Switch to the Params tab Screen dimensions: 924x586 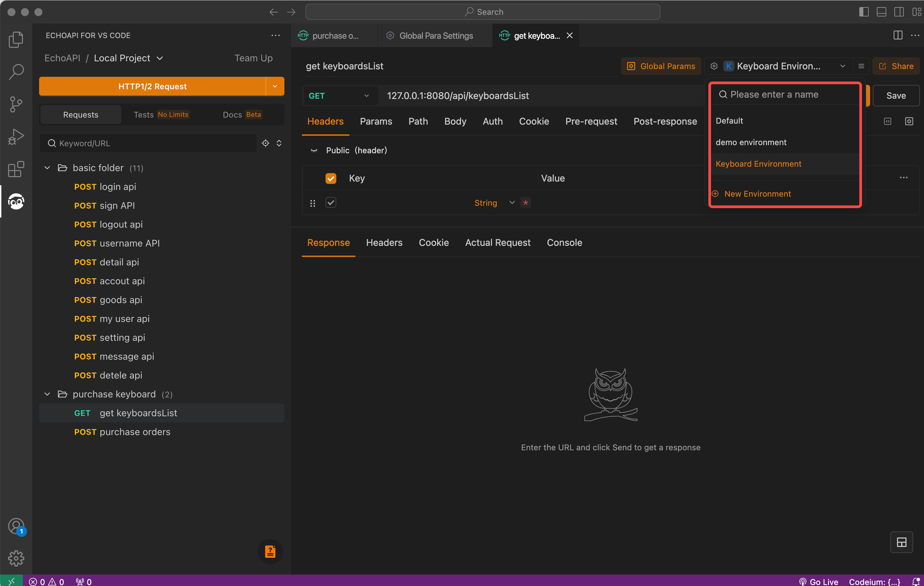pos(376,122)
